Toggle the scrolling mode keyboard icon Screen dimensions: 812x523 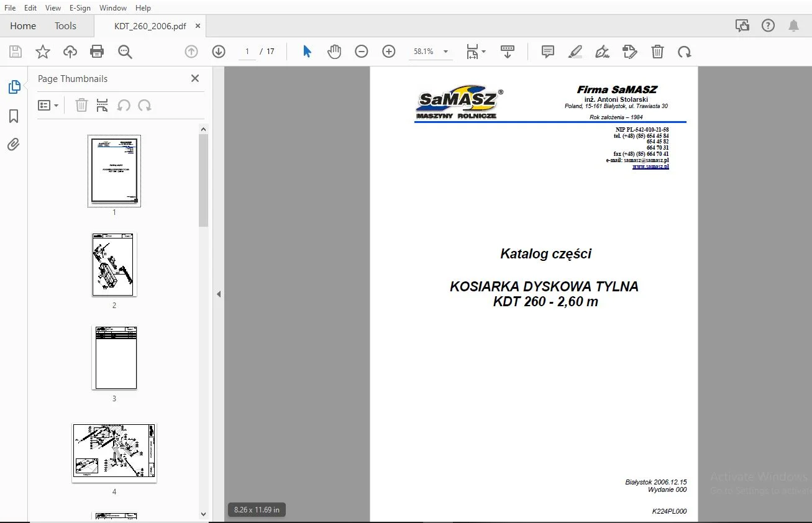(x=508, y=52)
